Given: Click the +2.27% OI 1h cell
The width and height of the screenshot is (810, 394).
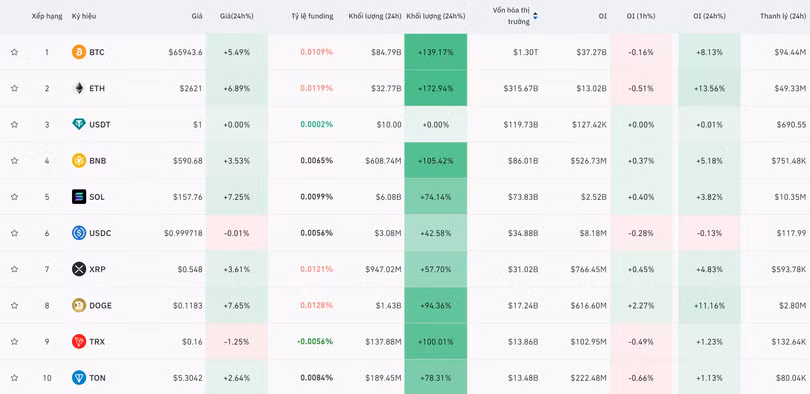Looking at the screenshot, I should pos(641,305).
